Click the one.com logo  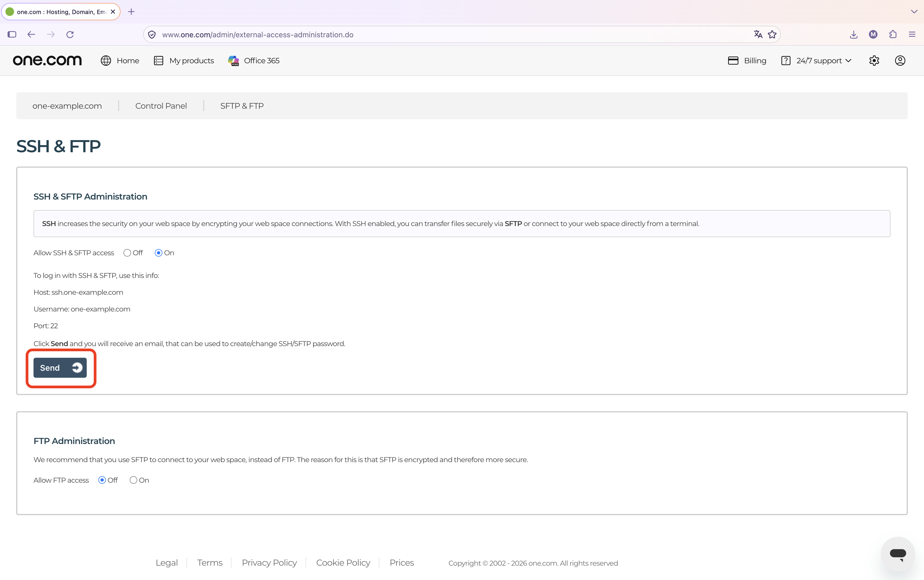click(48, 60)
